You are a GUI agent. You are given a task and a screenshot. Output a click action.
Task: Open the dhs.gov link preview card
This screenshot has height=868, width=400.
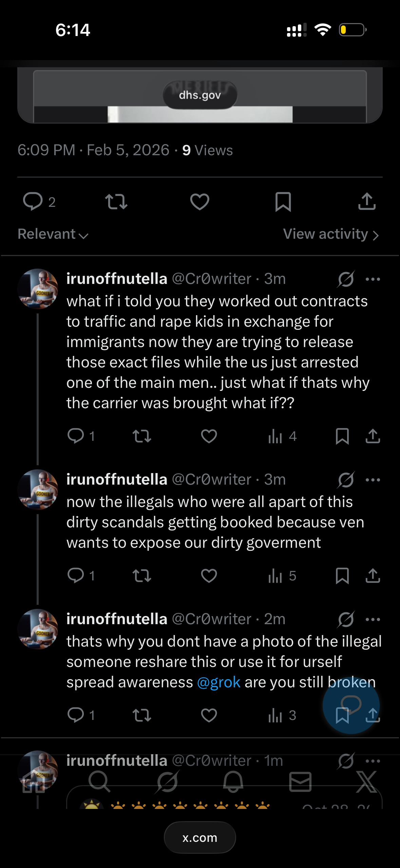click(x=200, y=96)
